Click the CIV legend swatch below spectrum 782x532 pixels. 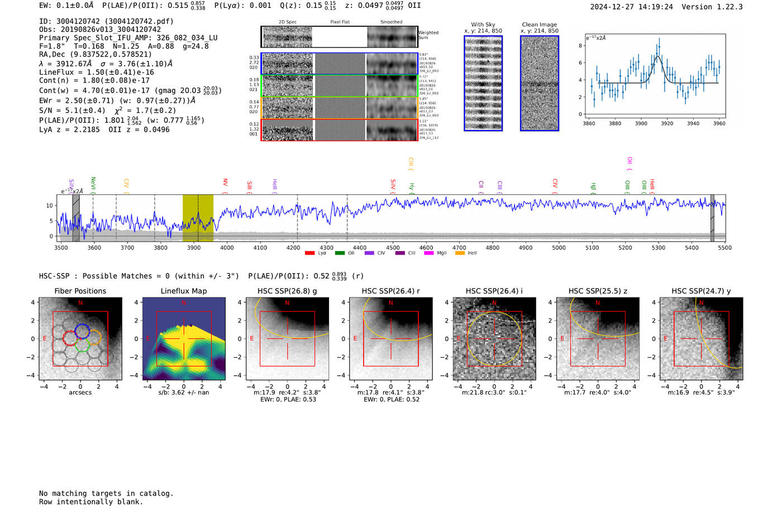point(369,253)
